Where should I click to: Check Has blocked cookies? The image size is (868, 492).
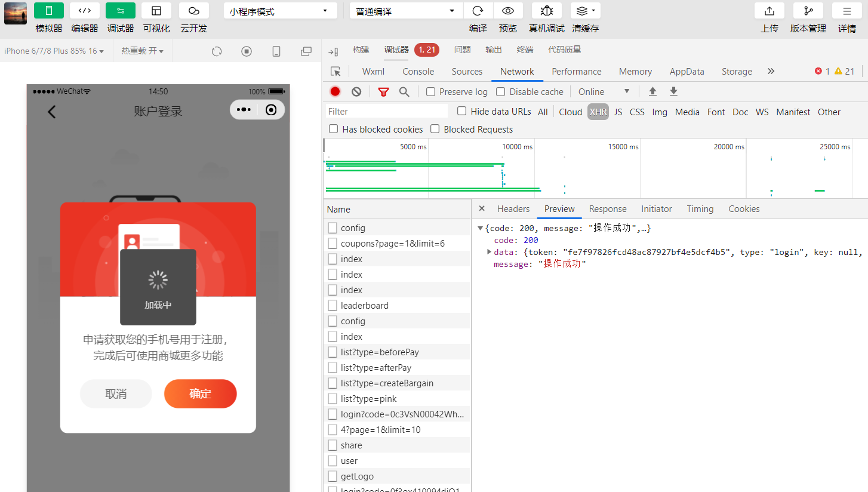333,129
